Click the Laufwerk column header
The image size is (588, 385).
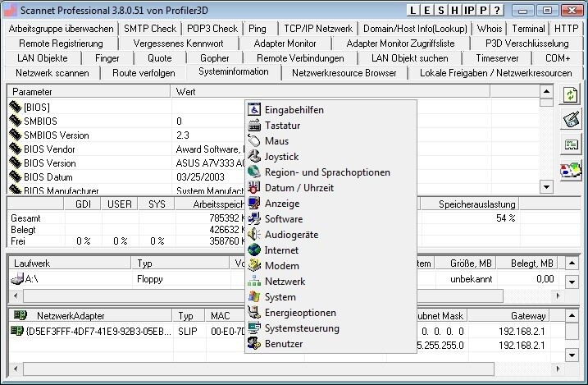[x=70, y=263]
